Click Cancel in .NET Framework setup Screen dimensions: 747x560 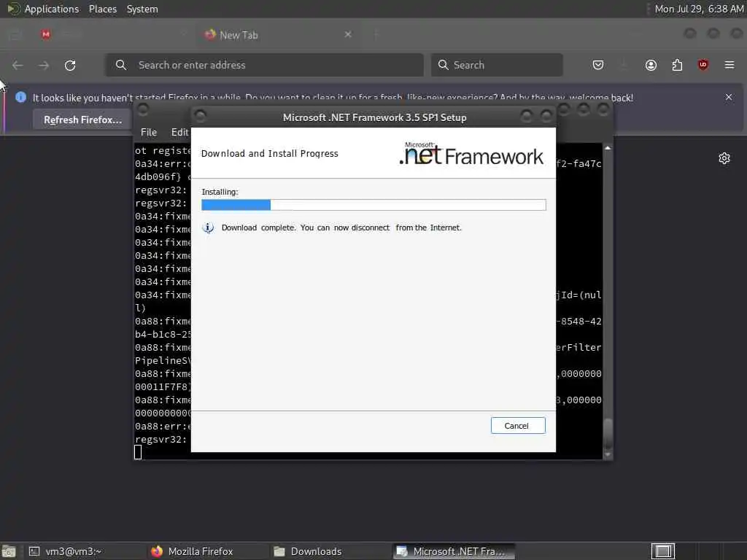tap(518, 426)
